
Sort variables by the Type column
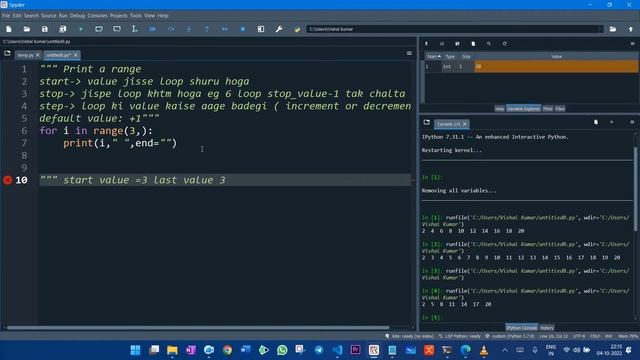(450, 57)
